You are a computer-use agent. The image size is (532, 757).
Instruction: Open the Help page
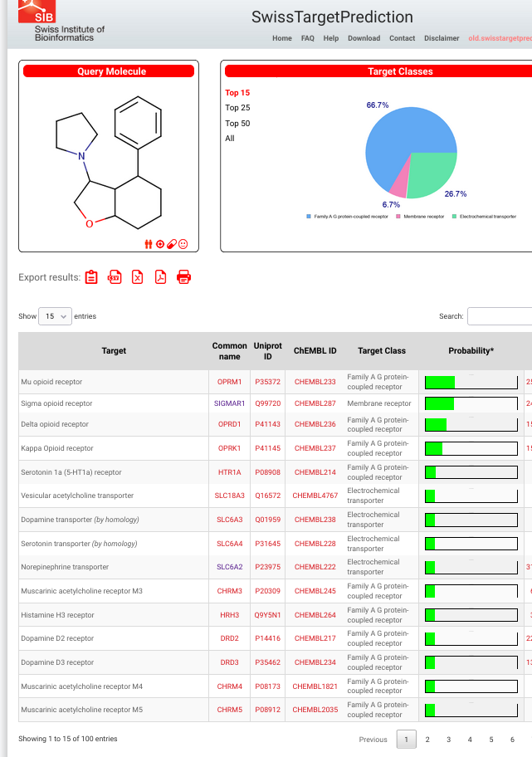click(330, 38)
